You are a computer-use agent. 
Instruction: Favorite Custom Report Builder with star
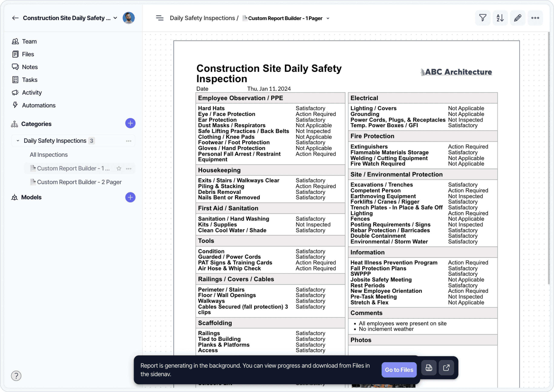tap(119, 169)
